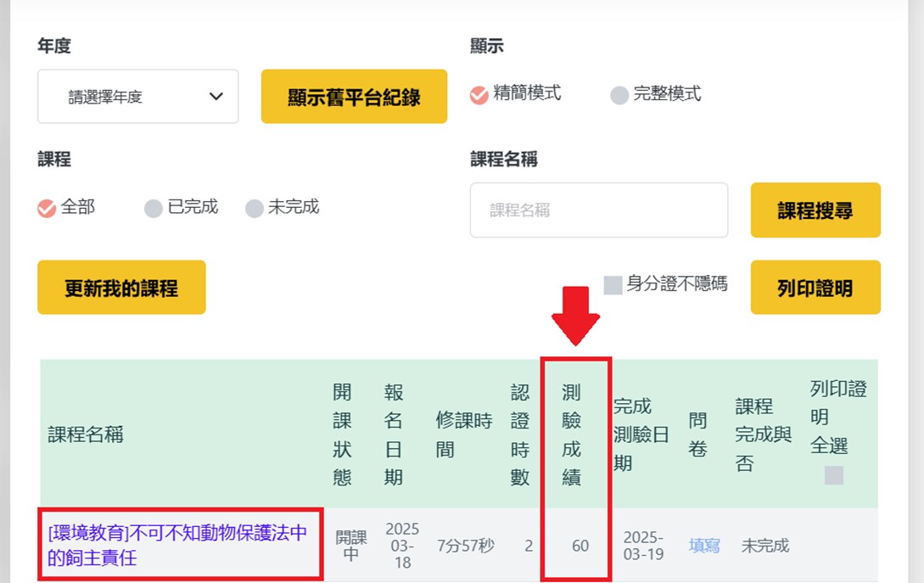Select the 完整模式 display option

(x=619, y=95)
